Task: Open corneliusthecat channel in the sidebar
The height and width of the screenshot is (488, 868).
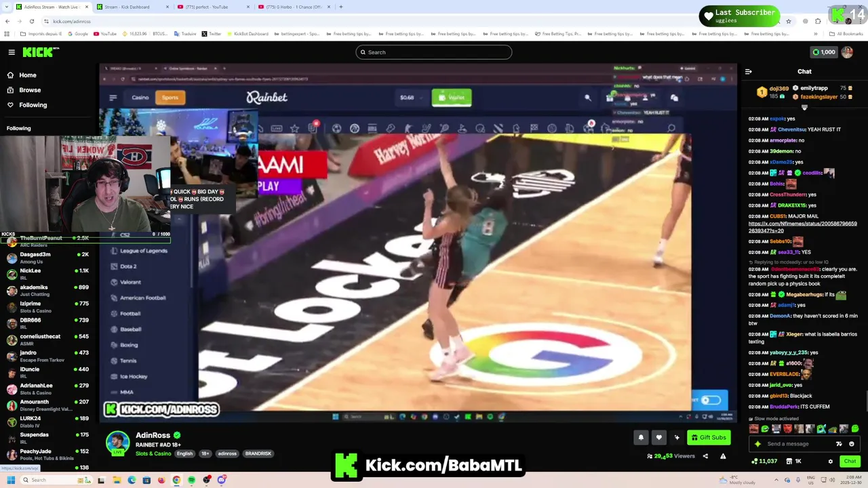Action: click(47, 339)
